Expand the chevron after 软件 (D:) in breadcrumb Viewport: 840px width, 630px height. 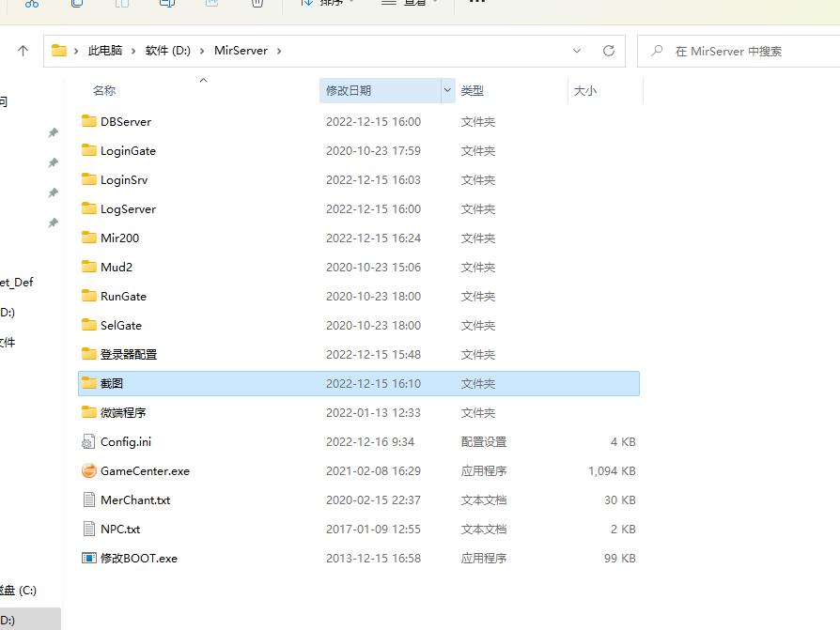[x=202, y=51]
